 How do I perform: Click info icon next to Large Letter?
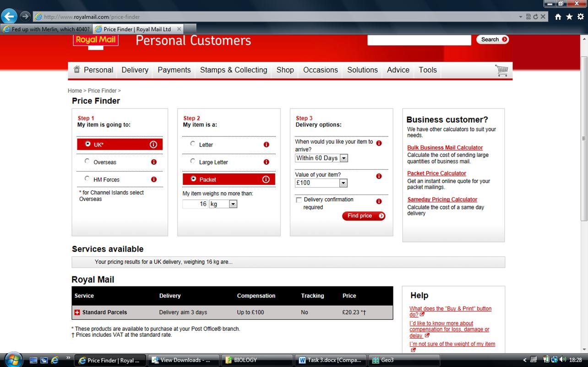tap(266, 162)
